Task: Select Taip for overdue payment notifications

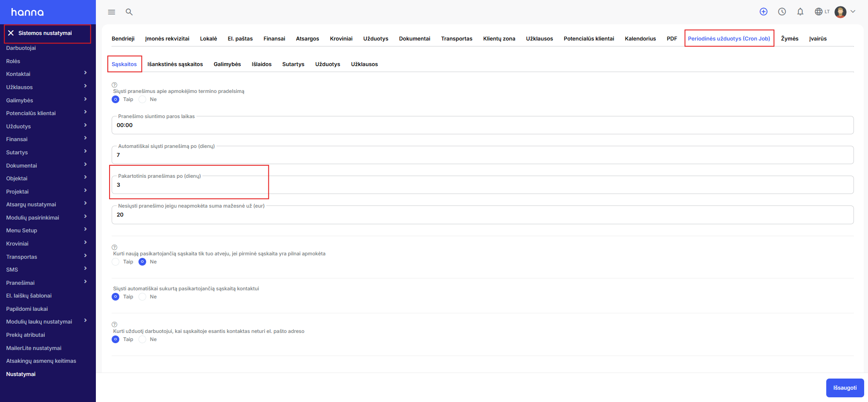Action: click(115, 99)
